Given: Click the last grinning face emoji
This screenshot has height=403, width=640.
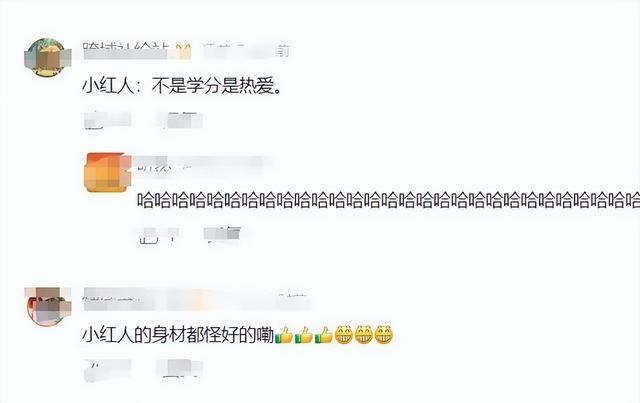Looking at the screenshot, I should 384,335.
